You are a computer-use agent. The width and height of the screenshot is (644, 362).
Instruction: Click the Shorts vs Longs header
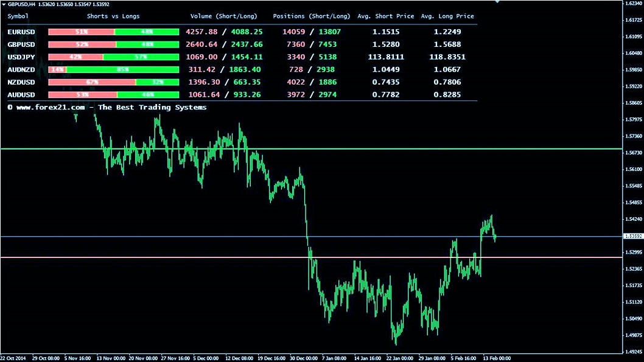pos(113,16)
